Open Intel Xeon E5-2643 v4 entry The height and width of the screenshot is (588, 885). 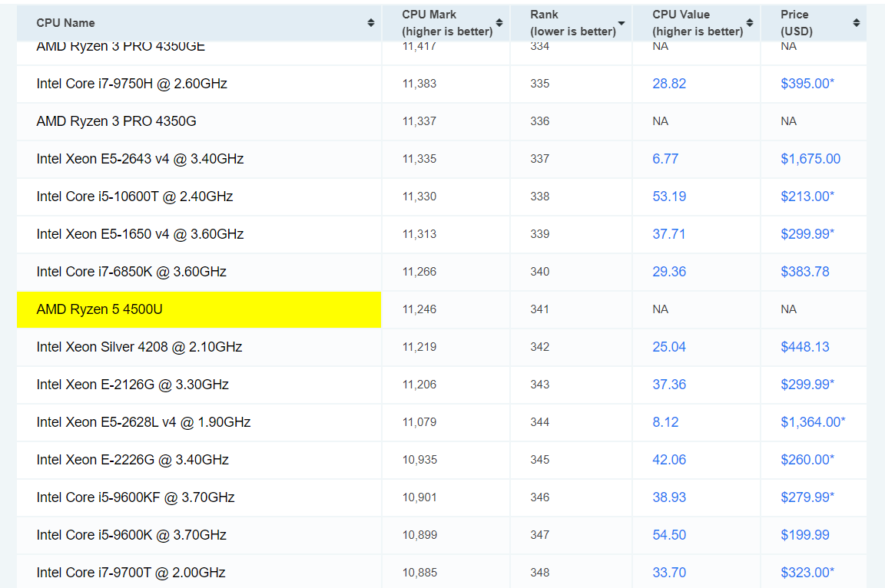click(140, 159)
